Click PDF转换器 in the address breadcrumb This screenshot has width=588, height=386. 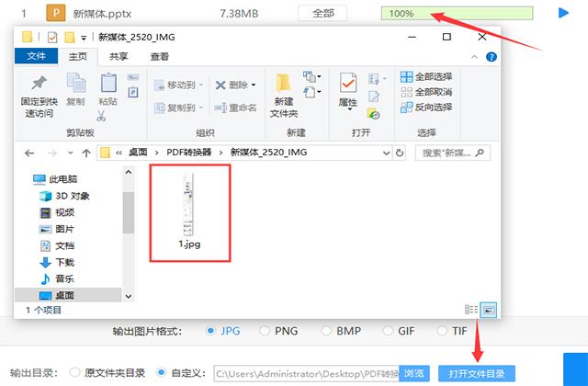189,153
